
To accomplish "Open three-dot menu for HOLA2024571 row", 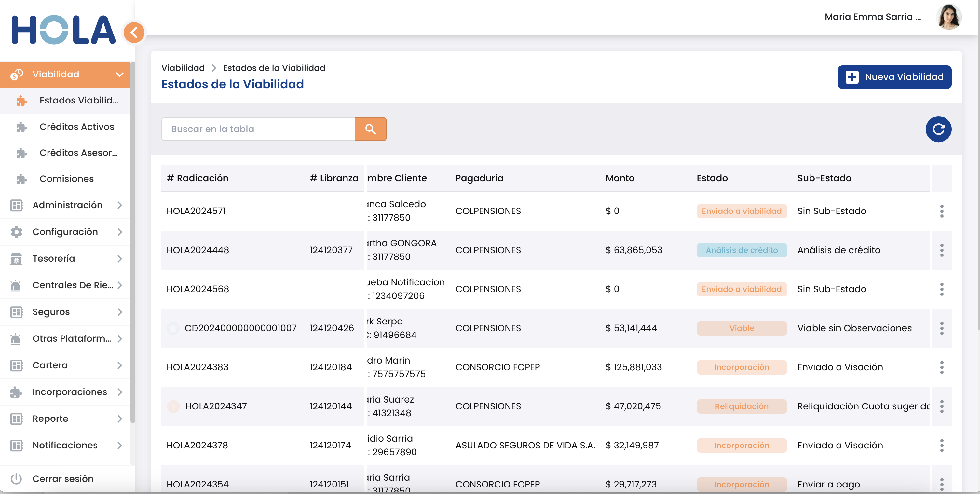I will click(x=941, y=211).
